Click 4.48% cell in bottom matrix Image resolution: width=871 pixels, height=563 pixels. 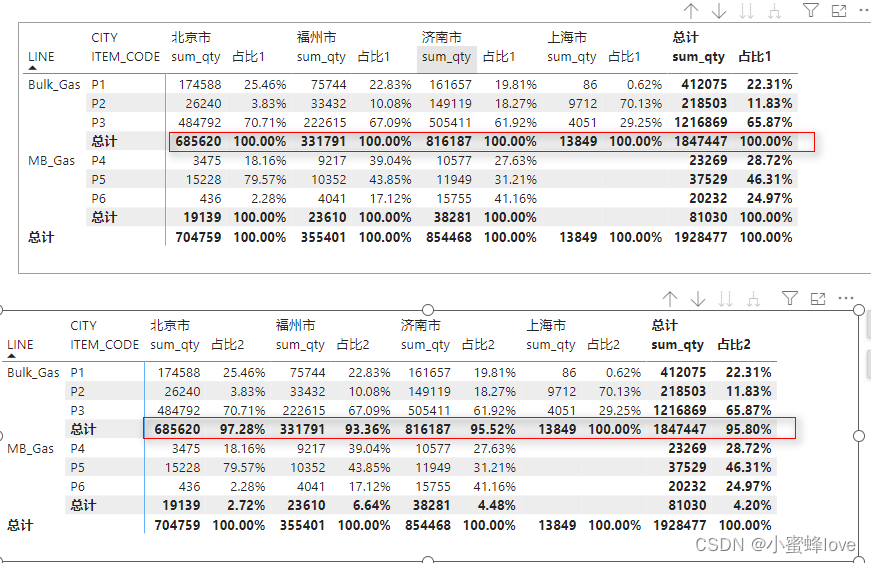(497, 505)
